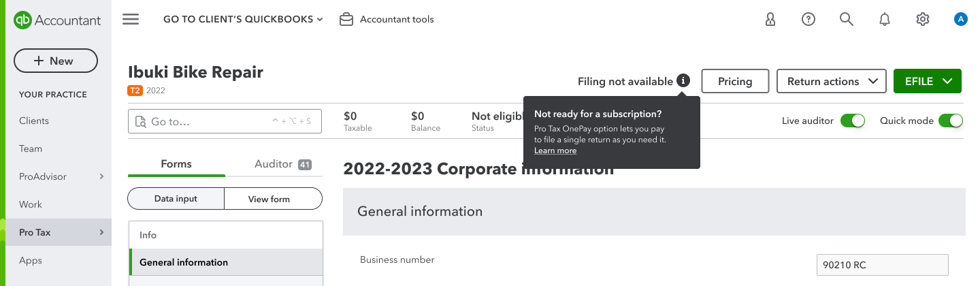Expand the EFILE dropdown button
980x286 pixels.
coord(928,81)
